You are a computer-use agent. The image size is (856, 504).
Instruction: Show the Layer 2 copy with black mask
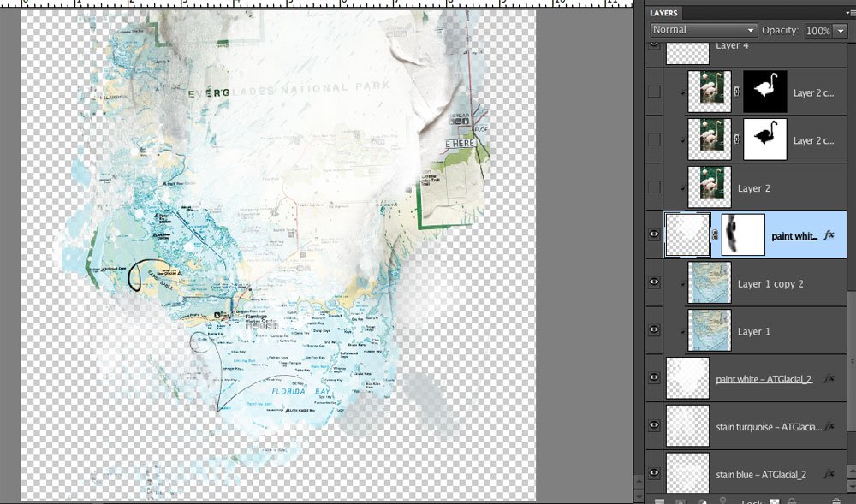click(653, 92)
